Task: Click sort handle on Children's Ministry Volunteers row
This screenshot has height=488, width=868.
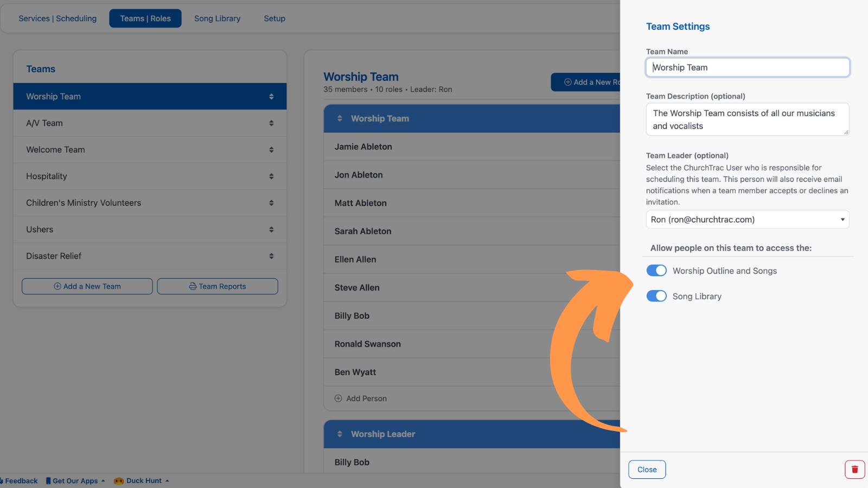Action: click(271, 203)
